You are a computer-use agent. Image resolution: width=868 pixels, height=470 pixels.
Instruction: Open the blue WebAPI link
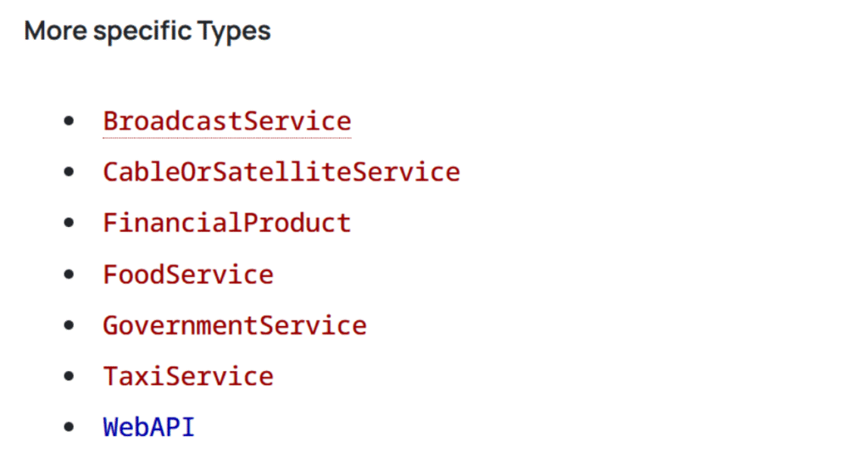(x=148, y=427)
